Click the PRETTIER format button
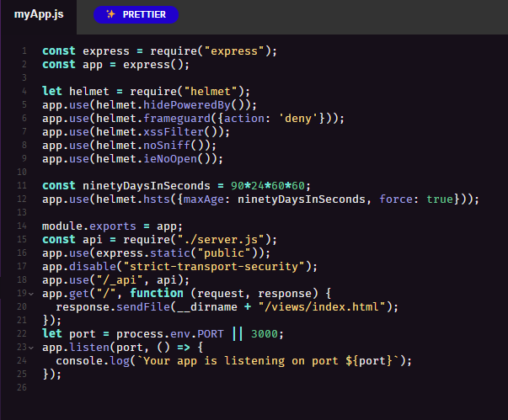This screenshot has width=508, height=420. (136, 14)
